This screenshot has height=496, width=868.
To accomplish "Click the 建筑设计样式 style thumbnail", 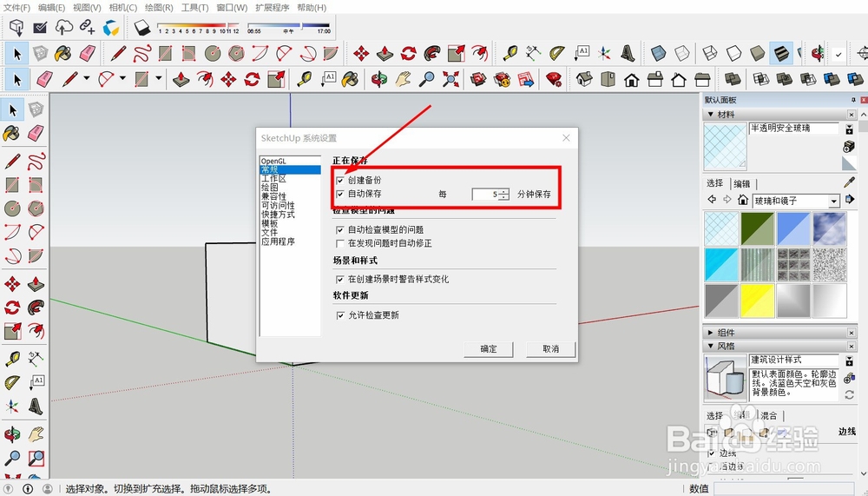I will point(725,378).
